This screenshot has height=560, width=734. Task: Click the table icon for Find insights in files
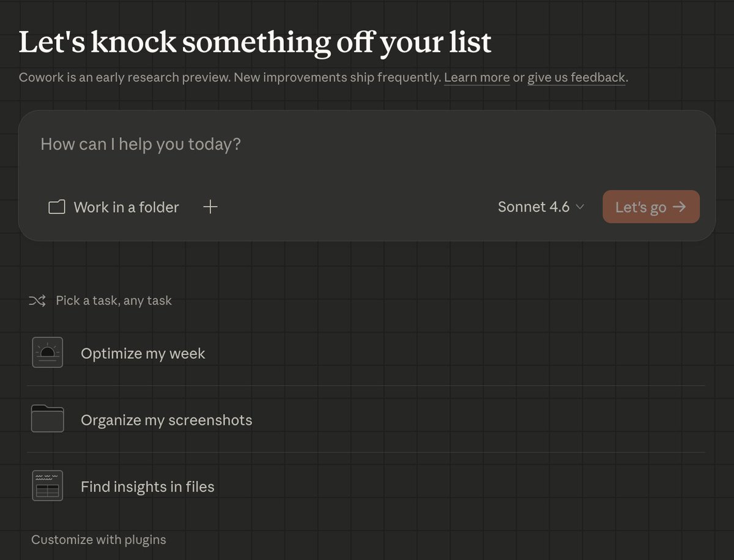48,486
